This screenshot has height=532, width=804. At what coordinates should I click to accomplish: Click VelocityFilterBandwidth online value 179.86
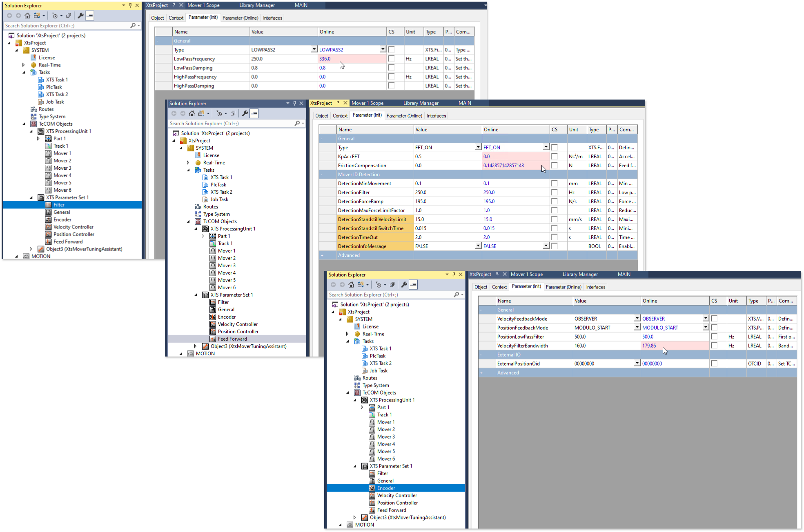point(675,346)
